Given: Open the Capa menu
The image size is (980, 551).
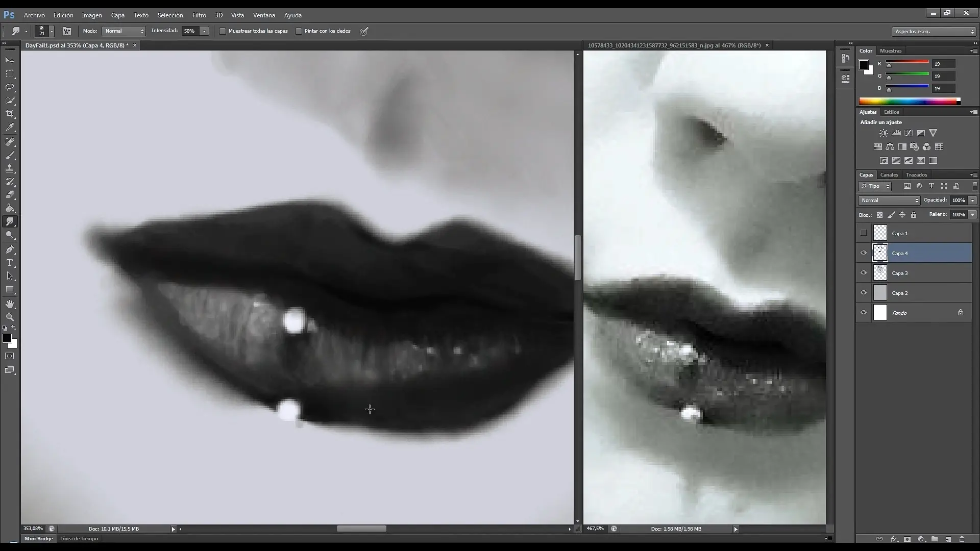Looking at the screenshot, I should (x=118, y=15).
